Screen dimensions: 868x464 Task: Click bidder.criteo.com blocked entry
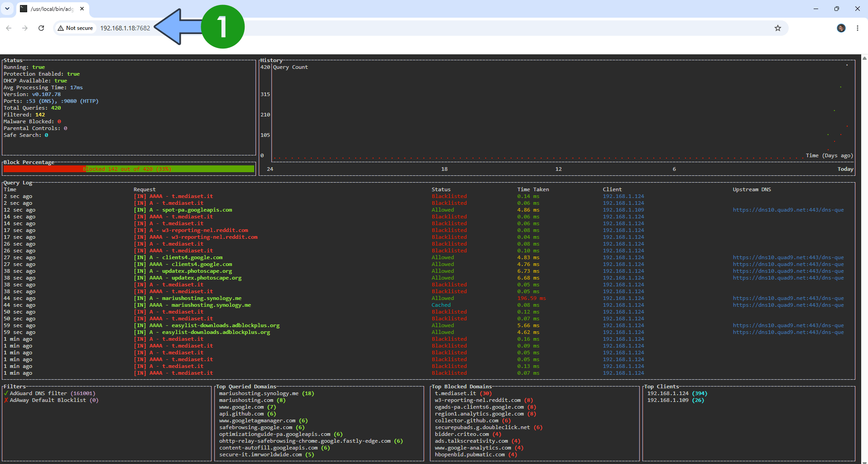[468, 434]
